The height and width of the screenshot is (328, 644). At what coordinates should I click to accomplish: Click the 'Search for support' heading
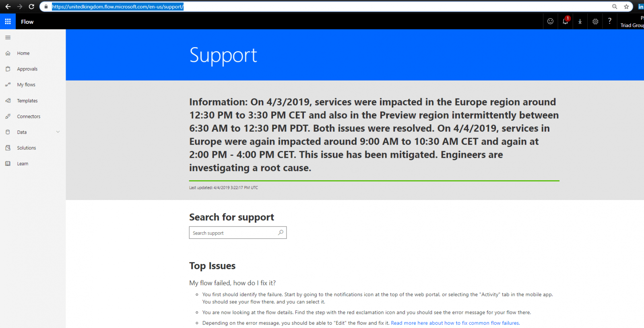coord(231,217)
